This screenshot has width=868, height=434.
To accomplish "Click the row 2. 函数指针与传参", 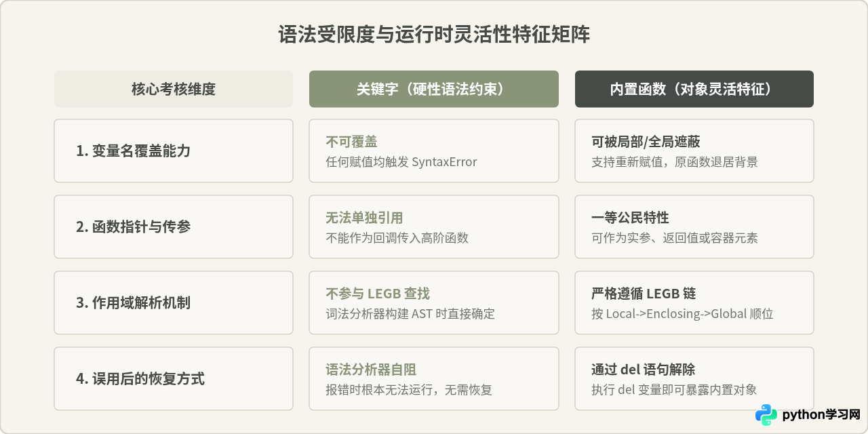I will 174,226.
